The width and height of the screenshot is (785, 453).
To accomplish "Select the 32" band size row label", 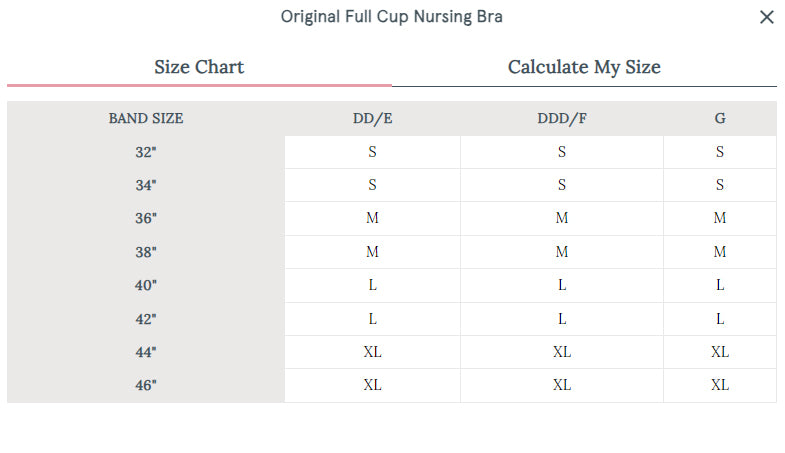I will tap(146, 152).
